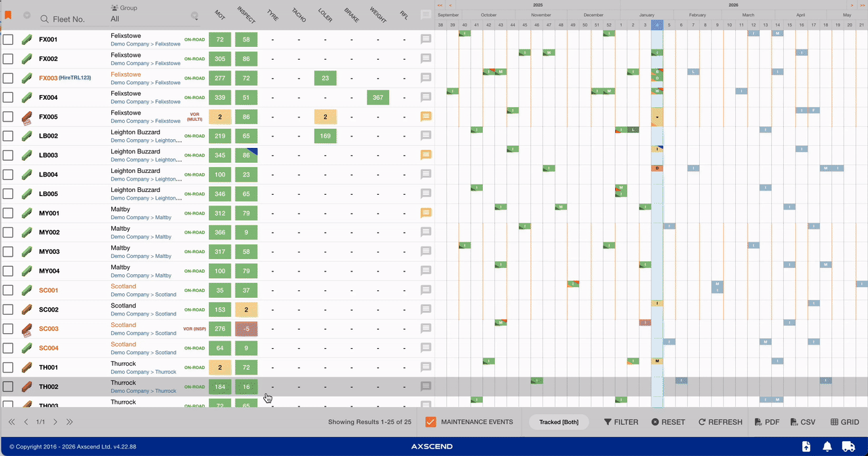Click the truck icon in footer

coord(848,446)
